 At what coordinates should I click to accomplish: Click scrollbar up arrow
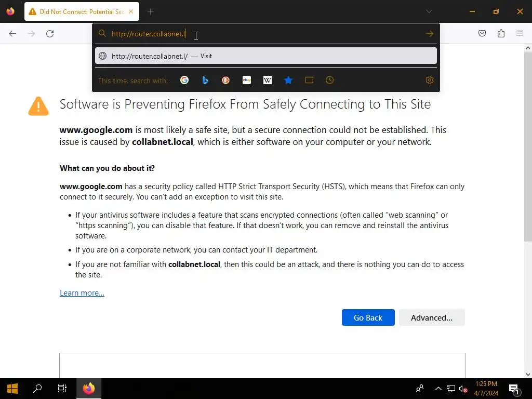(528, 48)
